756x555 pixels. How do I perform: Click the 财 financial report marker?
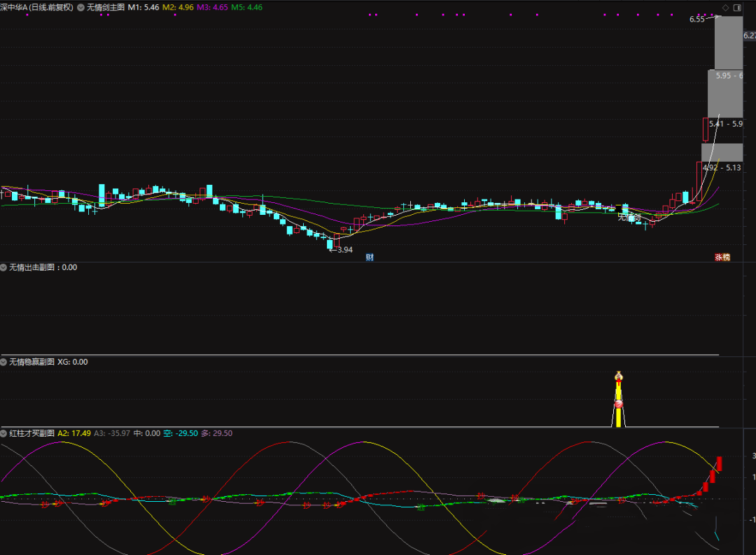coord(370,257)
